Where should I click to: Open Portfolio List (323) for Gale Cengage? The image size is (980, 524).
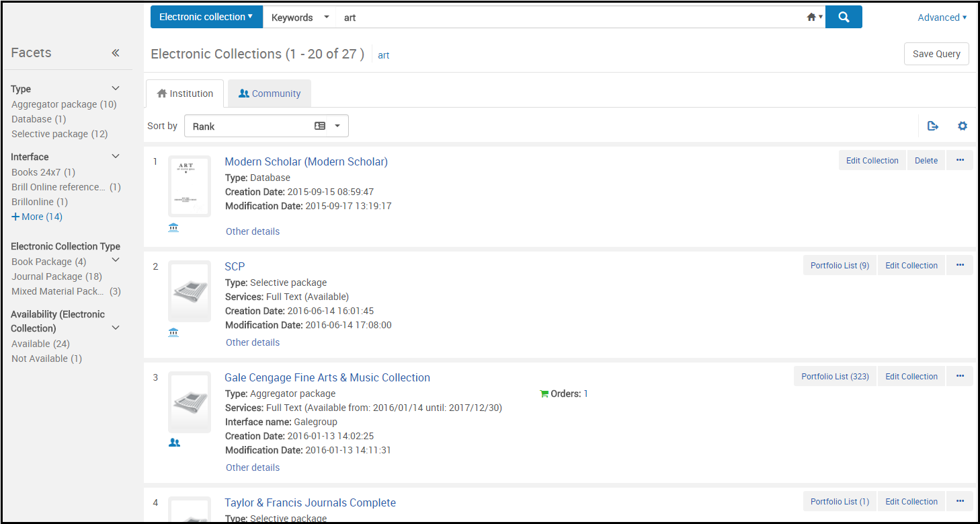pyautogui.click(x=835, y=376)
